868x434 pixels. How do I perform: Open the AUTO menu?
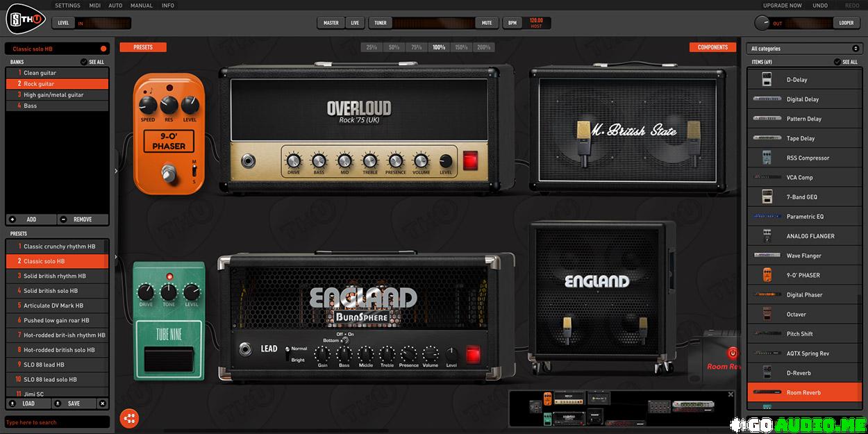click(x=115, y=6)
